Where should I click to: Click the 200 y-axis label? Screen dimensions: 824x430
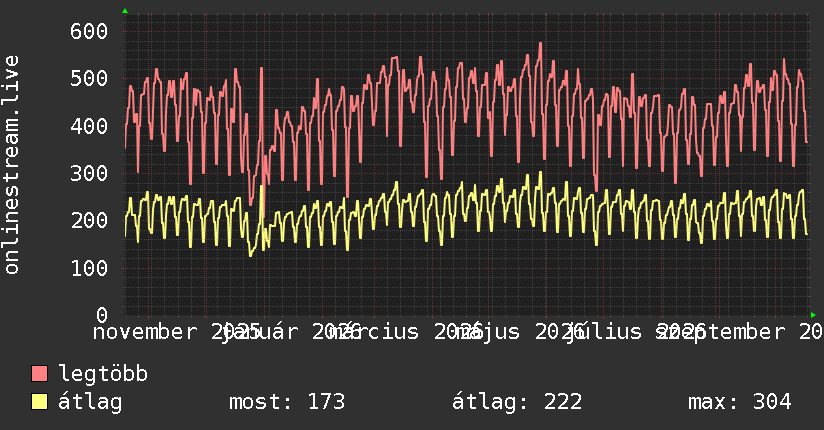click(x=89, y=221)
